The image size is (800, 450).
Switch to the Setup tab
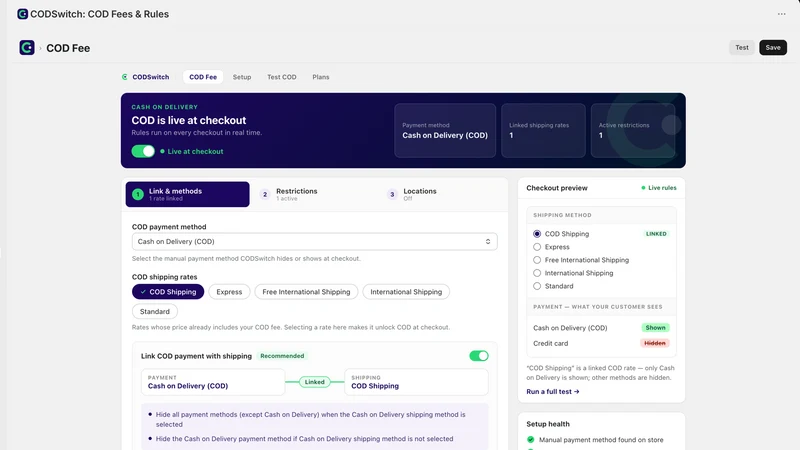(242, 77)
